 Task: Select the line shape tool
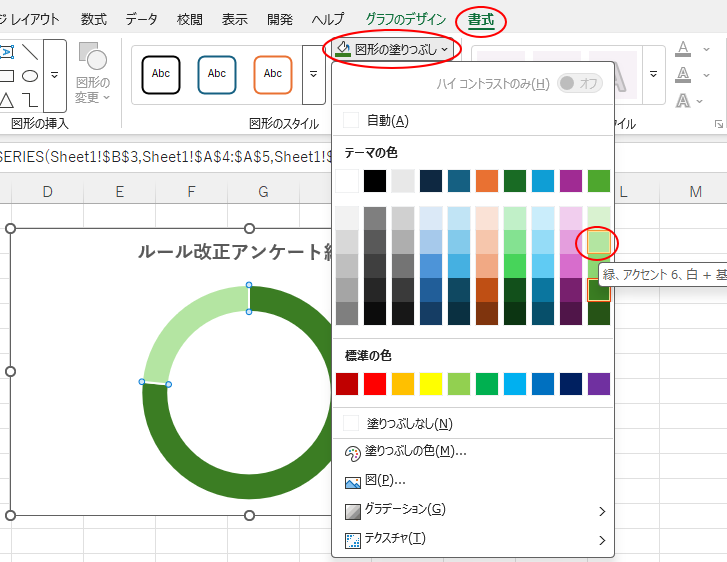(x=30, y=52)
